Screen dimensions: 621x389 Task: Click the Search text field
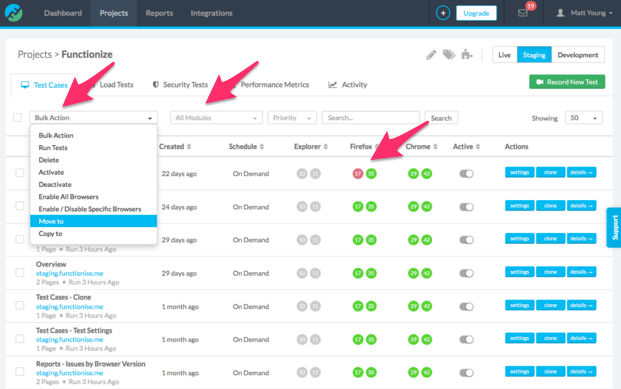tap(371, 118)
